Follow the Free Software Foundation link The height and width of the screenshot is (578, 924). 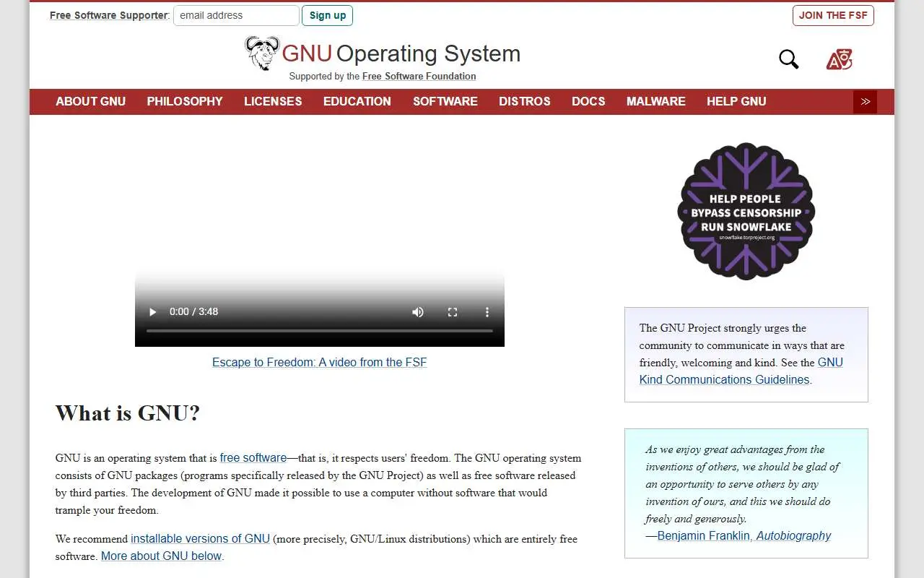coord(419,77)
